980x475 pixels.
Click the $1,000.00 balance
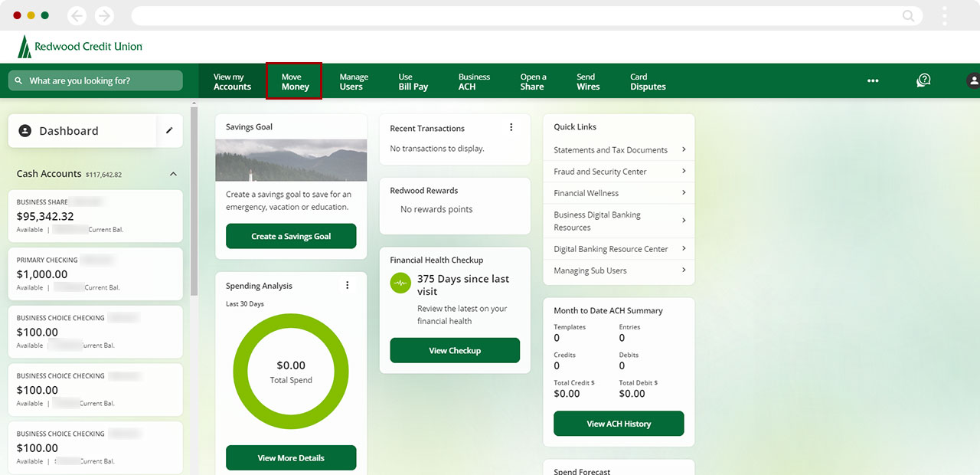(x=42, y=274)
